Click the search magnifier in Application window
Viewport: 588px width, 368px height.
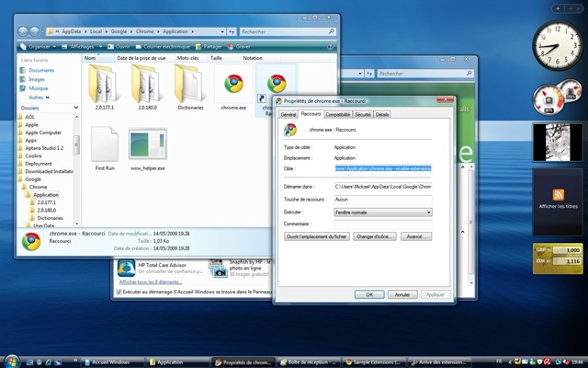point(331,31)
